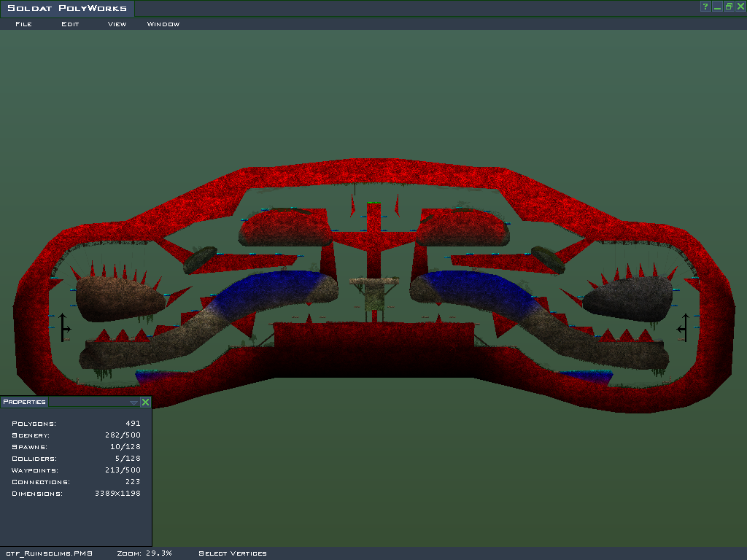The width and height of the screenshot is (747, 560).
Task: Open the Edit menu
Action: pyautogui.click(x=70, y=24)
